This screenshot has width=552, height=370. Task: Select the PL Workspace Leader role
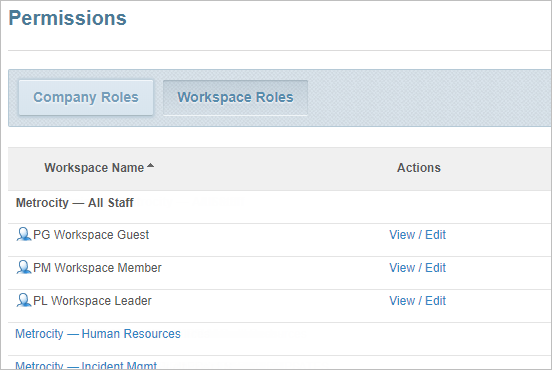[x=92, y=301]
